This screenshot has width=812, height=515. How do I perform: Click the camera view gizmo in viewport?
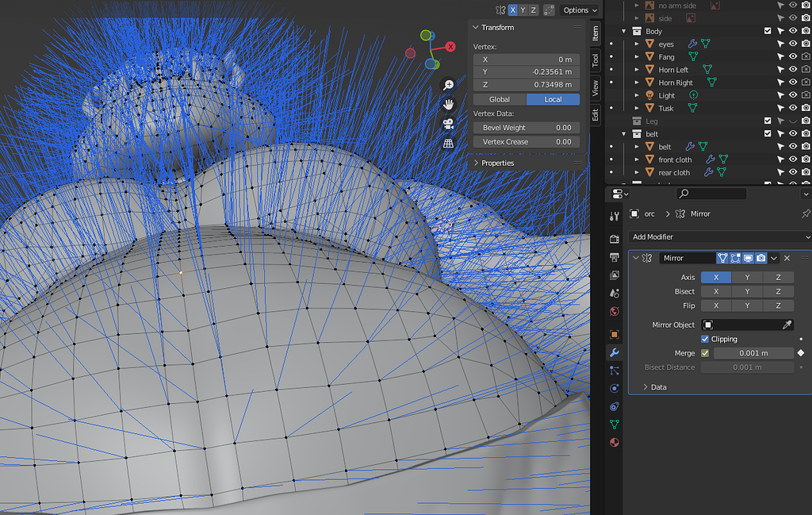pyautogui.click(x=449, y=121)
